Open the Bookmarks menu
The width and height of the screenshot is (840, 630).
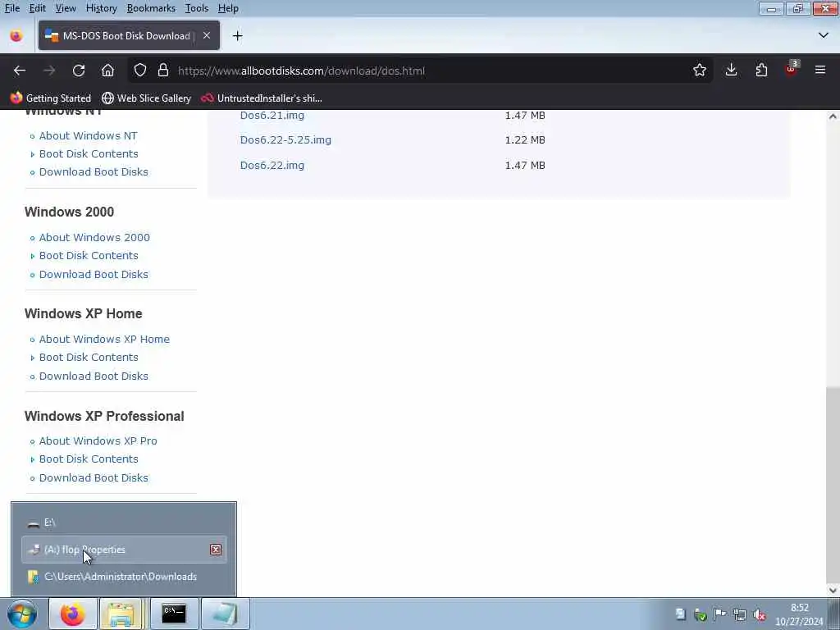click(x=151, y=8)
